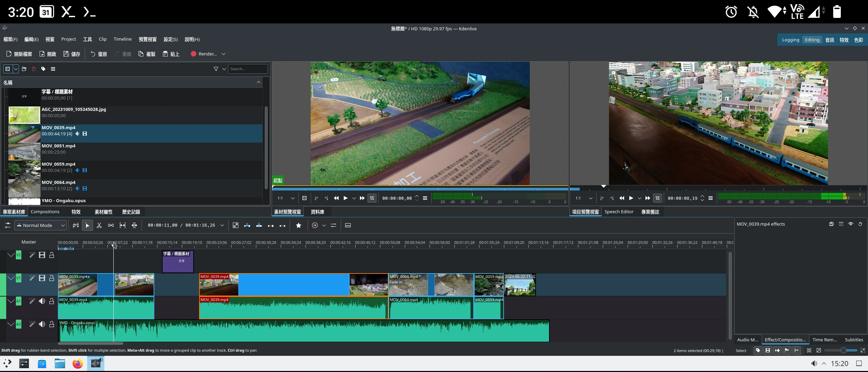Lock the V2 video track

click(x=52, y=255)
